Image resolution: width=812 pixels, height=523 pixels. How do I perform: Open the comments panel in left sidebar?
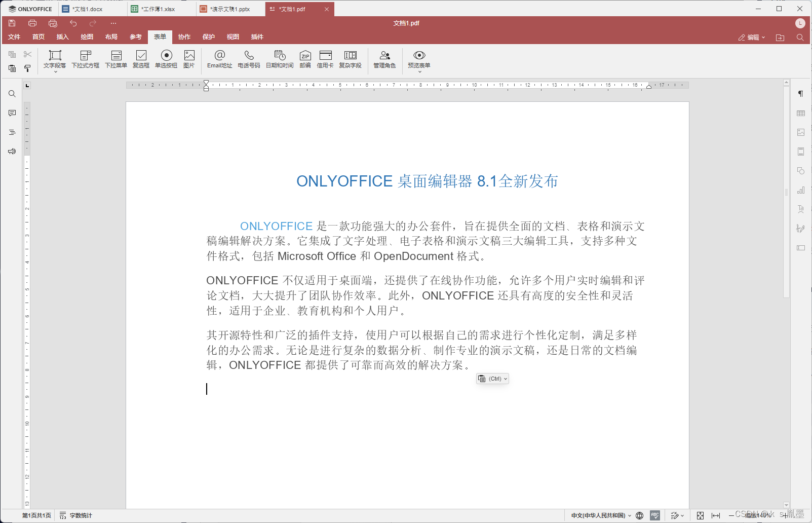pyautogui.click(x=12, y=113)
